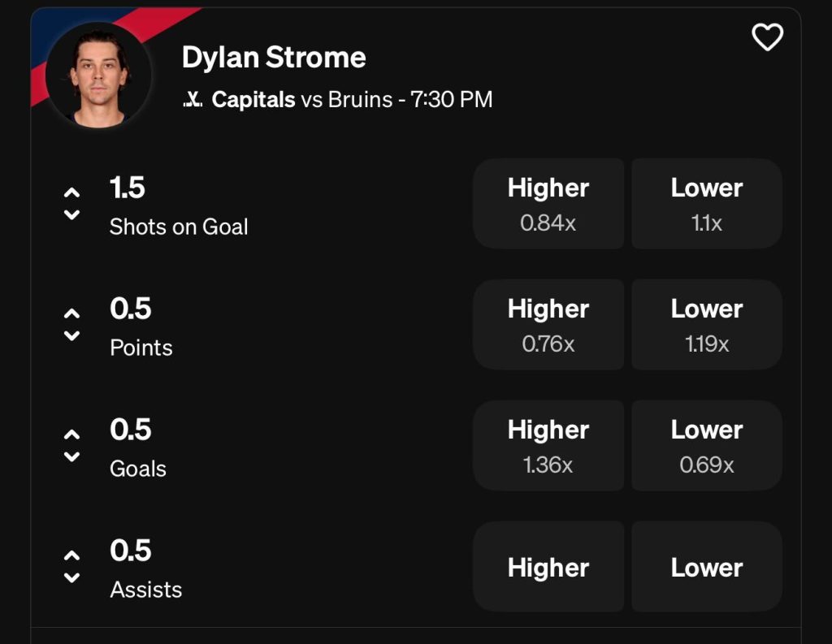Favorite Dylan Strome with heart icon

click(767, 37)
